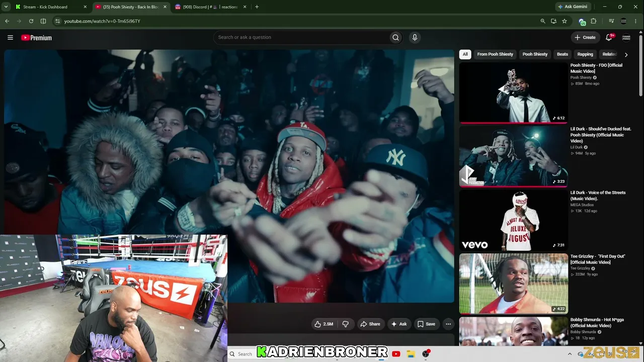The width and height of the screenshot is (644, 362).
Task: Open Tee Grizzley - First Day Out title
Action: click(598, 259)
